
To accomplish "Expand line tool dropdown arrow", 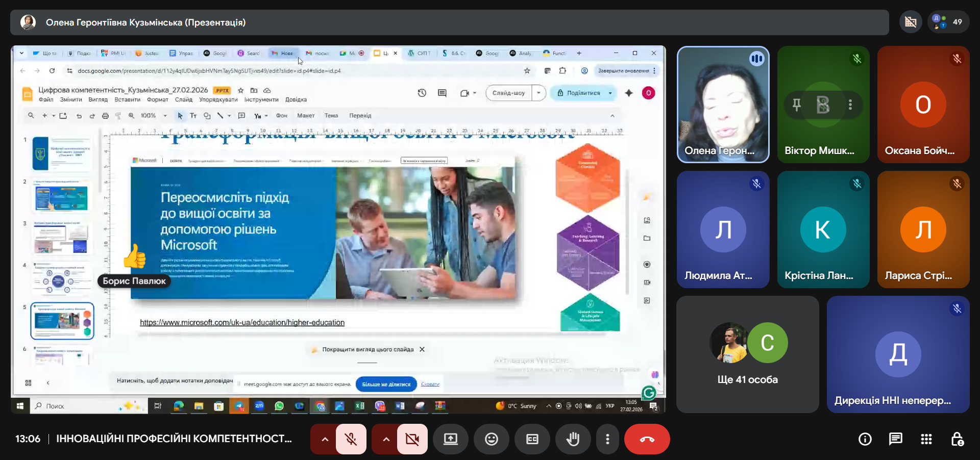I will pos(229,116).
